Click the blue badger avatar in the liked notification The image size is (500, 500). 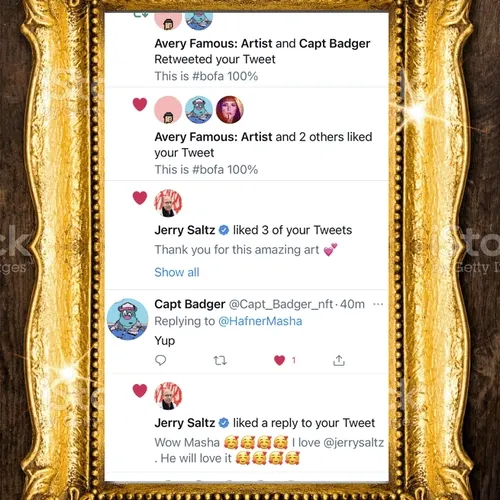199,110
